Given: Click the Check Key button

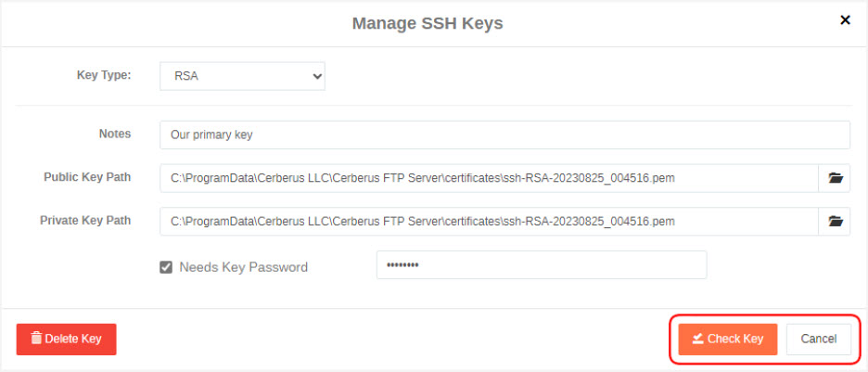Looking at the screenshot, I should [728, 339].
